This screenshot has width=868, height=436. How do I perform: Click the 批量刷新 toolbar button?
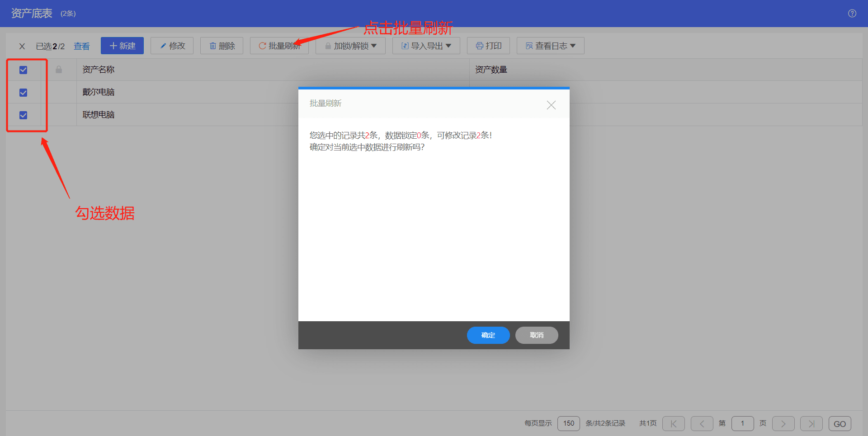[279, 46]
